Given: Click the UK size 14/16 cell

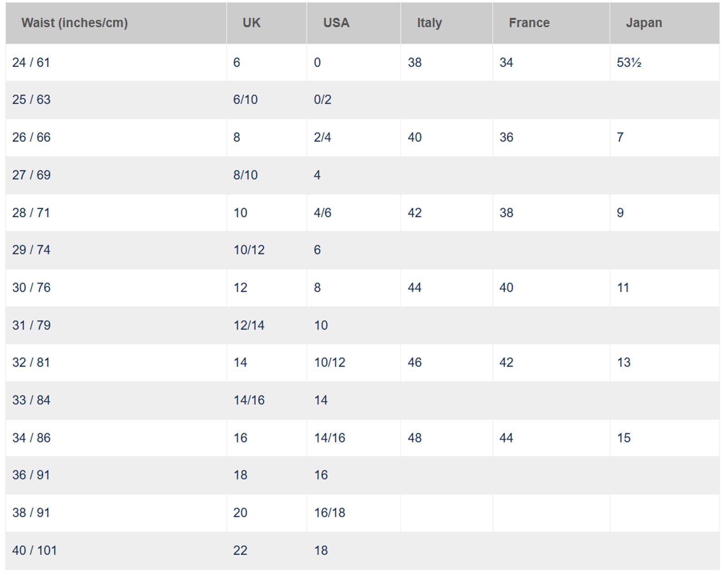Looking at the screenshot, I should 249,400.
